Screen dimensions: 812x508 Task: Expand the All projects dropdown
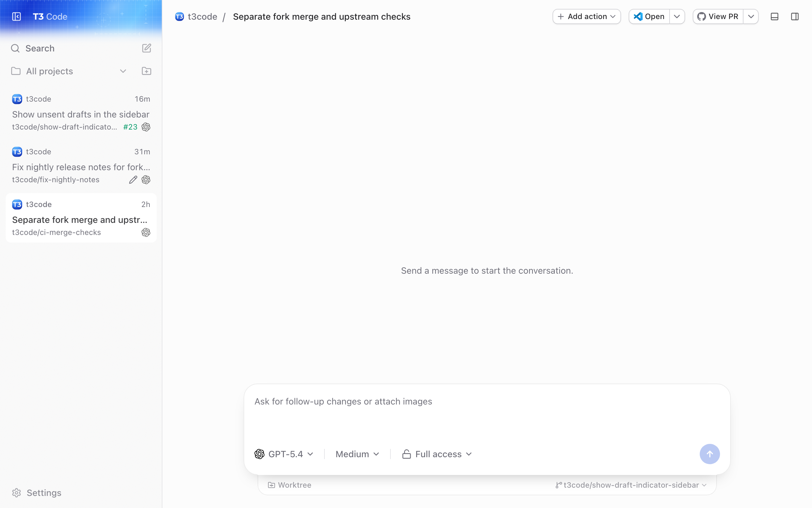point(123,71)
